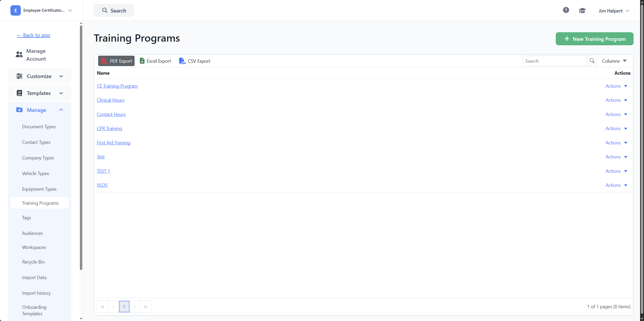Open Actions dropdown for CPR Training

click(x=616, y=129)
